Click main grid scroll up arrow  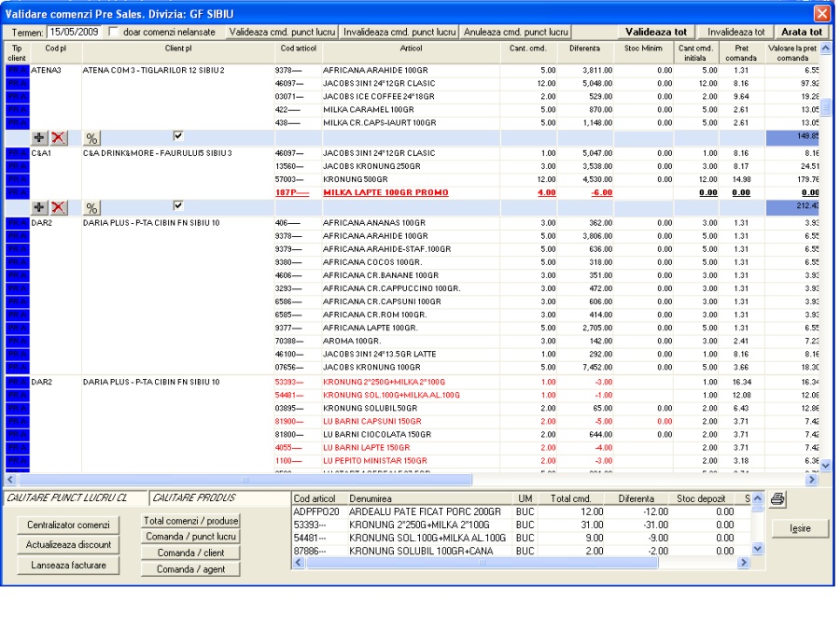coord(826,49)
